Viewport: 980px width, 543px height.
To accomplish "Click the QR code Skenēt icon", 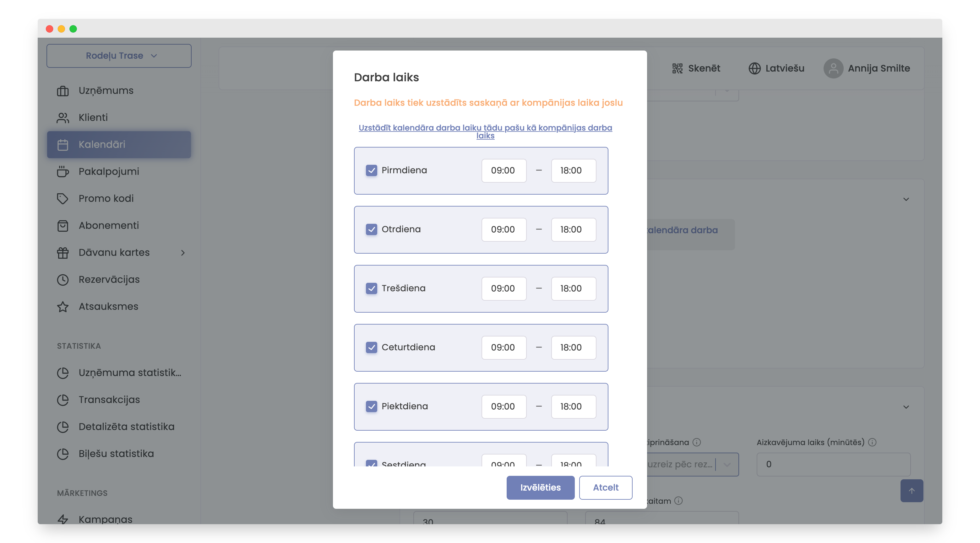I will [677, 68].
